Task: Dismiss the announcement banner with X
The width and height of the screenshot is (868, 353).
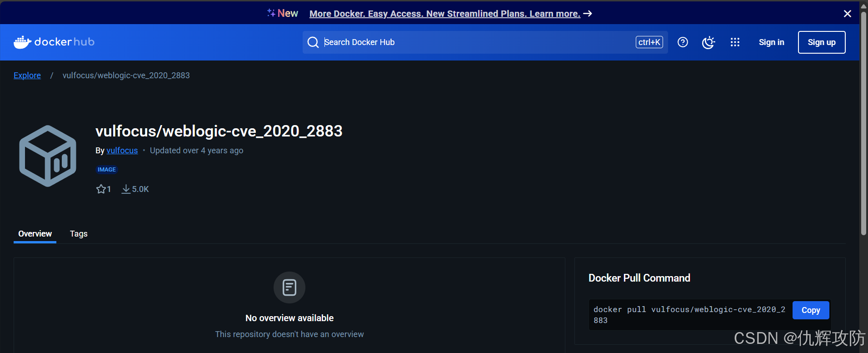Action: (x=848, y=14)
